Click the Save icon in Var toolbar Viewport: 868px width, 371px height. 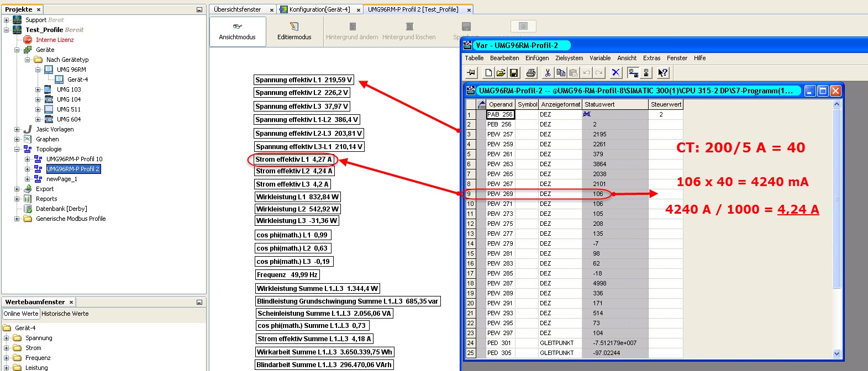pyautogui.click(x=514, y=73)
